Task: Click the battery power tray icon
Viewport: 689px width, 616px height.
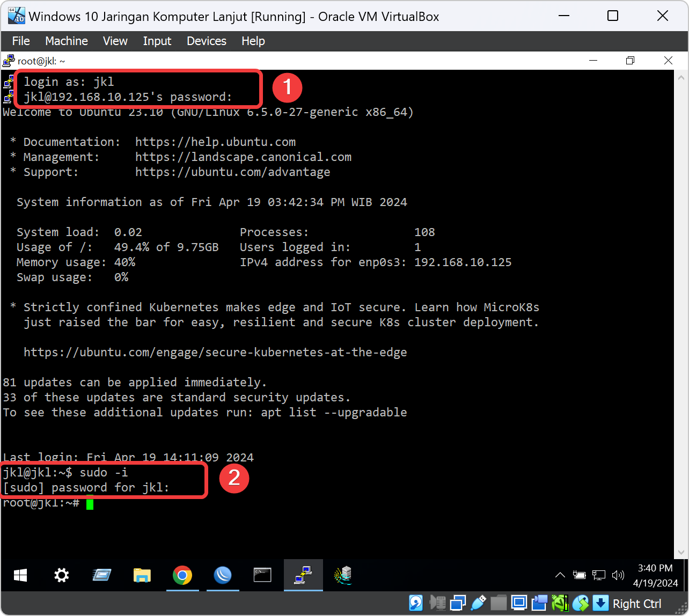Action: (580, 575)
